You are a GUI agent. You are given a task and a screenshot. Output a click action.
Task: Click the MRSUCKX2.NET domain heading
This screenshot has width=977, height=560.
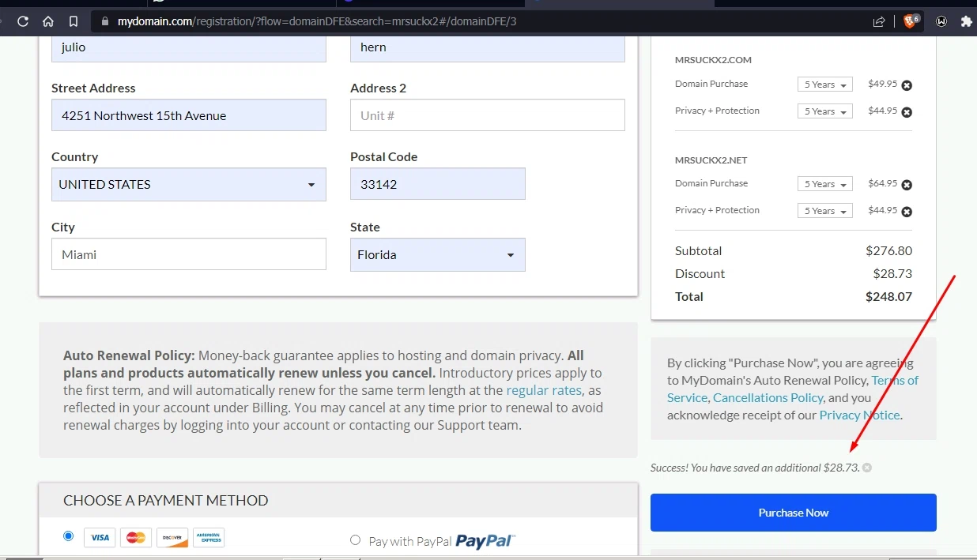click(711, 160)
